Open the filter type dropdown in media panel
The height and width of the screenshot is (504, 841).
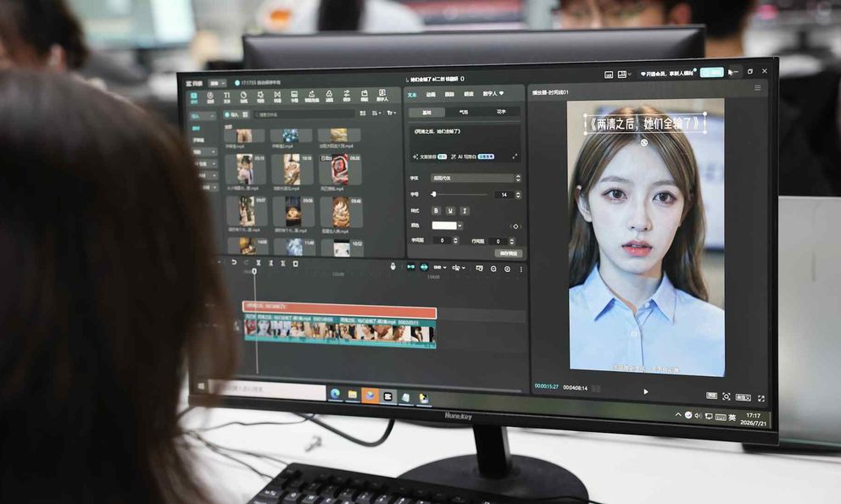click(391, 114)
